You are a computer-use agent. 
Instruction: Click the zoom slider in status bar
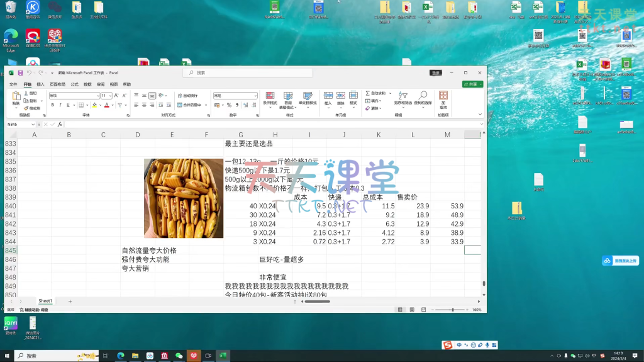pyautogui.click(x=447, y=310)
